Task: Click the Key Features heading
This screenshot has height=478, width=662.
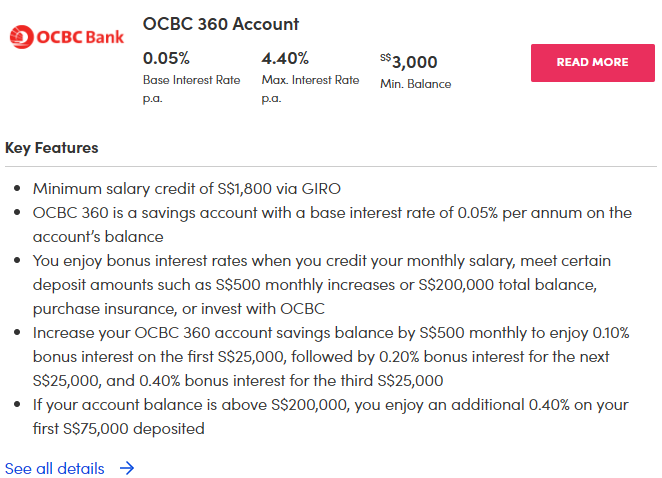Action: [x=52, y=148]
